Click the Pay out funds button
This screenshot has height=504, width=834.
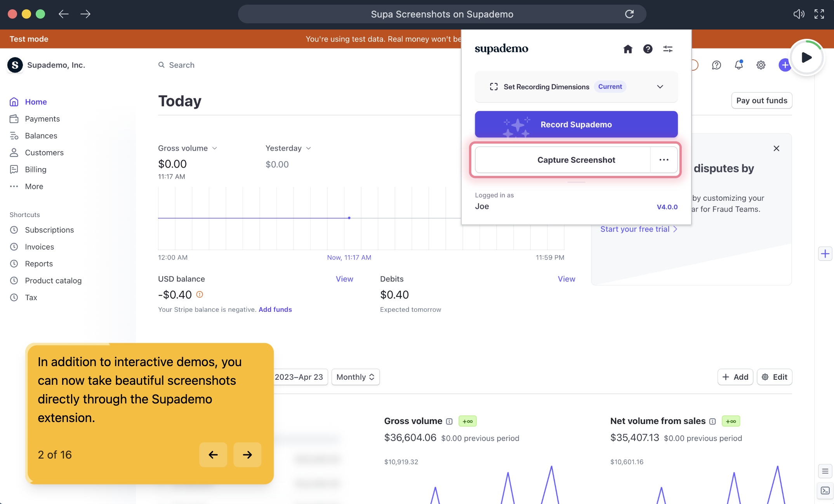pyautogui.click(x=762, y=101)
